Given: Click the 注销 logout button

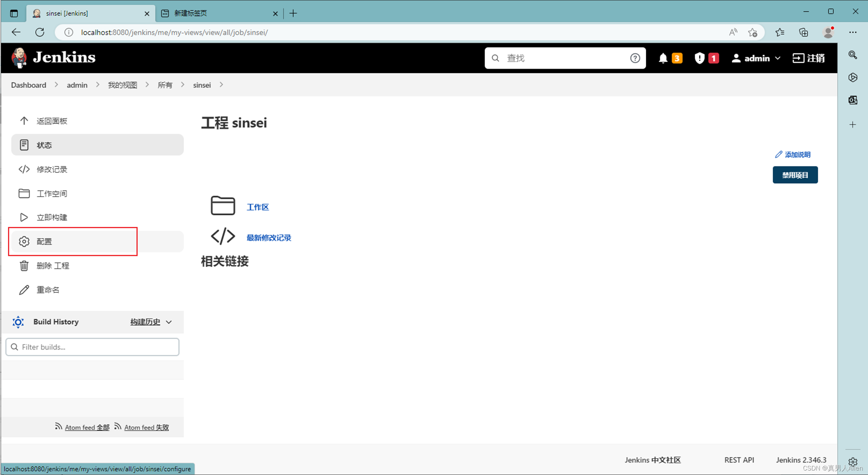Looking at the screenshot, I should [x=809, y=58].
